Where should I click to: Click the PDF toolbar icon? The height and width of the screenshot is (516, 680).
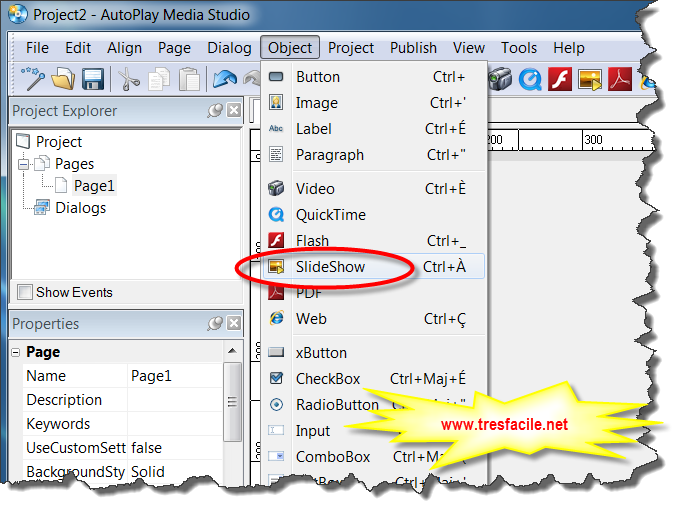tap(620, 79)
